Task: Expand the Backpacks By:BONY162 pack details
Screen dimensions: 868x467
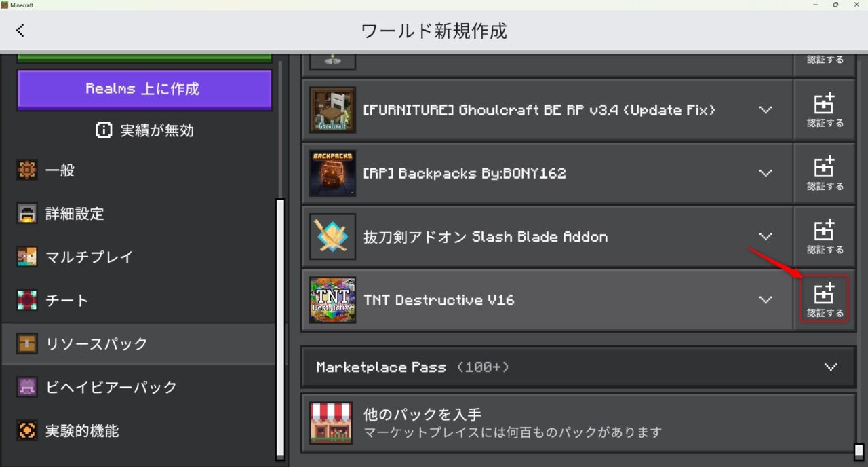Action: pos(766,173)
